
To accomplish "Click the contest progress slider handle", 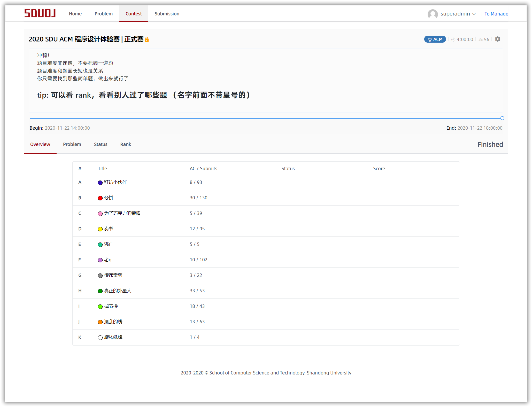I will (x=502, y=118).
